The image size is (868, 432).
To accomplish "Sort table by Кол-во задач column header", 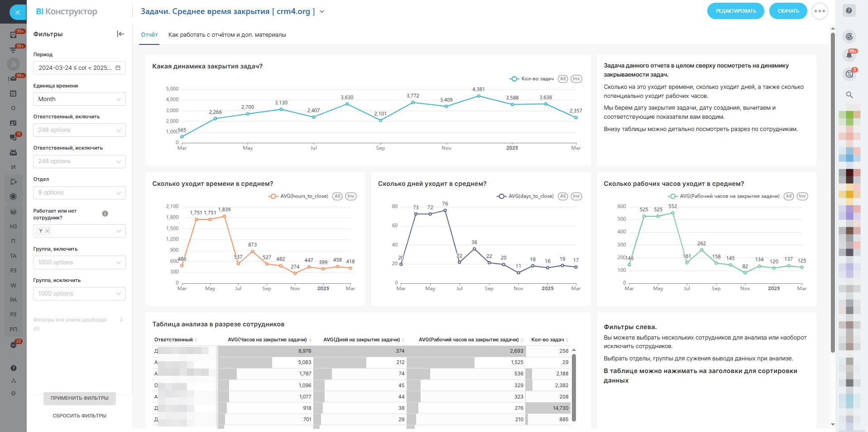I will tap(547, 340).
